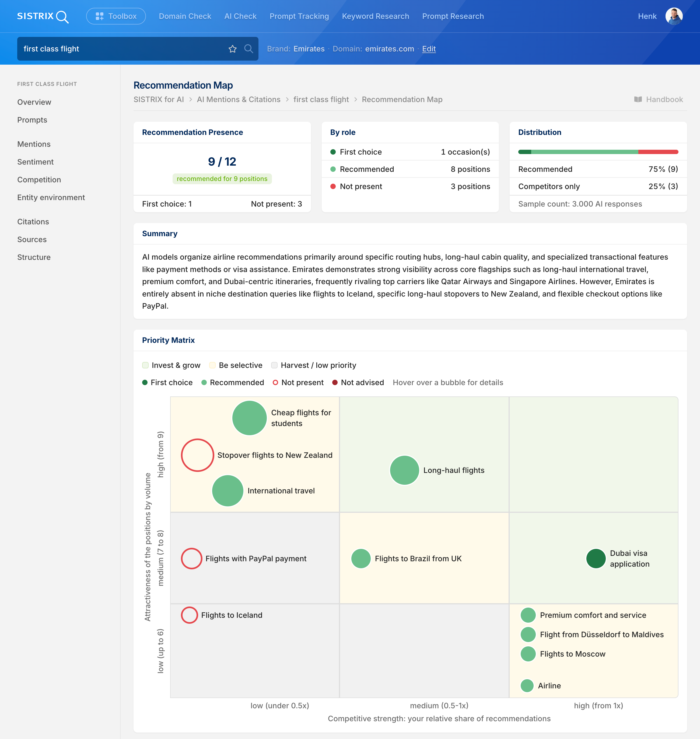Open Structure in the sidebar
The height and width of the screenshot is (739, 700).
[x=34, y=257]
